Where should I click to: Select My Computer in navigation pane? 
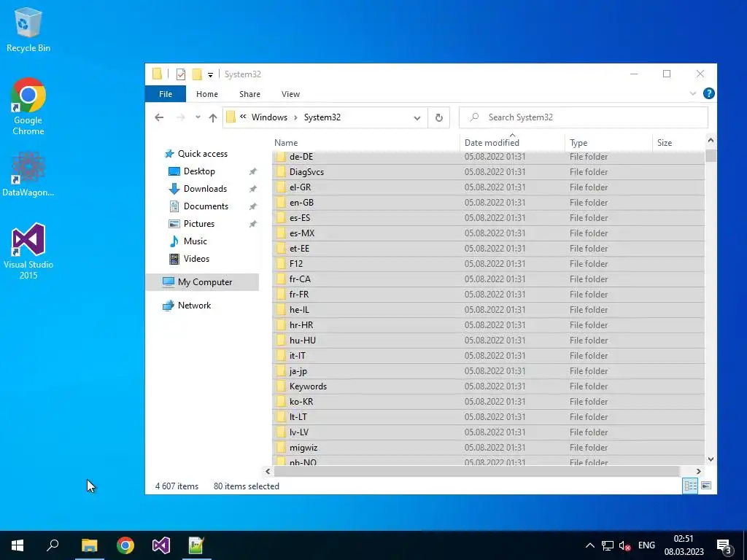tap(204, 282)
